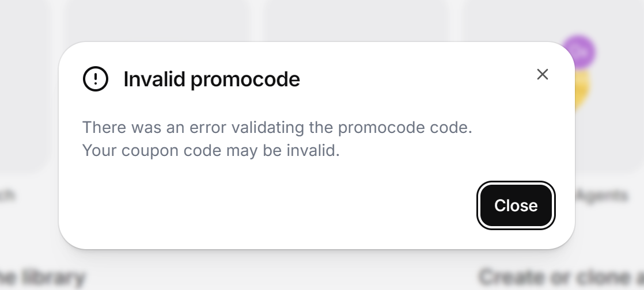The image size is (644, 290).
Task: Click the coupon code may be invalid text
Action: coord(211,151)
